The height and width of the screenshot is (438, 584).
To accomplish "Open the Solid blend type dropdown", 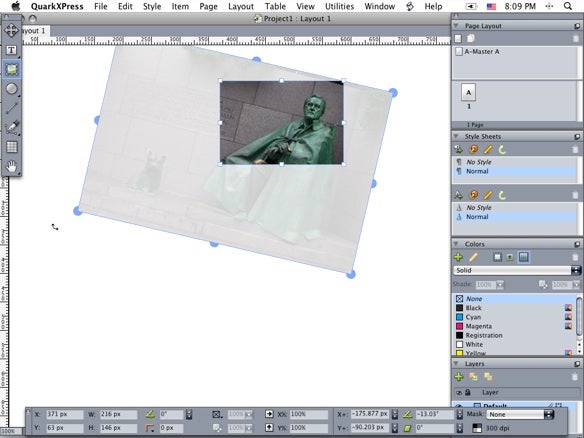I will 517,270.
